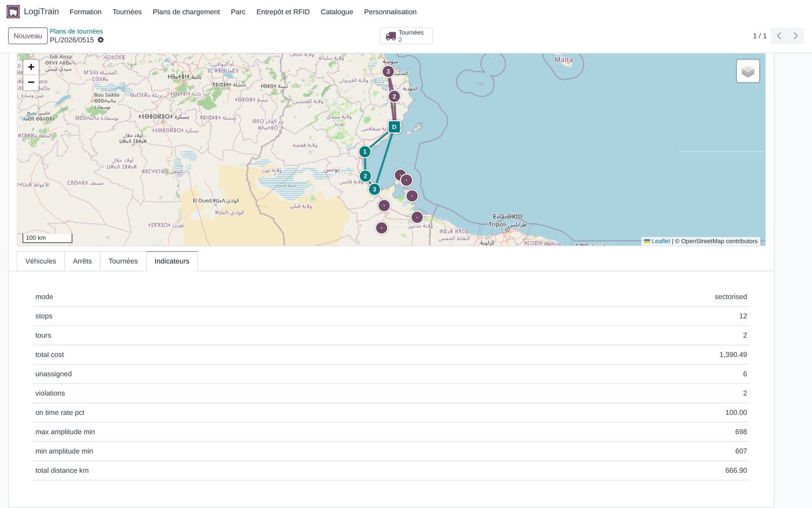Open the Tournées smart button with truck icon
812x508 pixels.
tap(406, 36)
